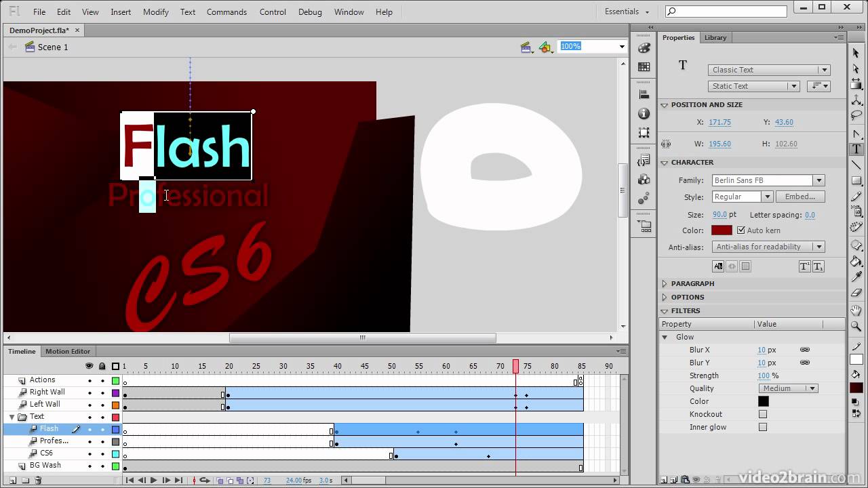
Task: Select the Eraser tool
Action: pyautogui.click(x=856, y=293)
